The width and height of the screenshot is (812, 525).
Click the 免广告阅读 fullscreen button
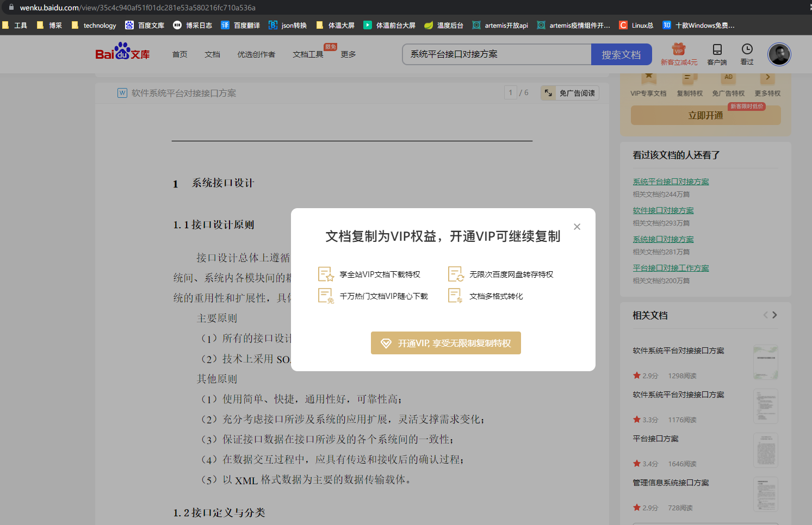point(570,93)
